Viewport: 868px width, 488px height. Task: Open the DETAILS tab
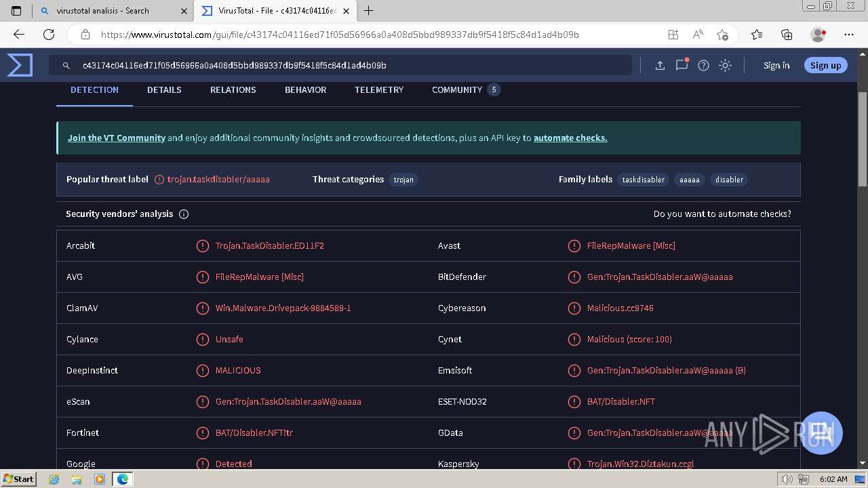(x=164, y=90)
